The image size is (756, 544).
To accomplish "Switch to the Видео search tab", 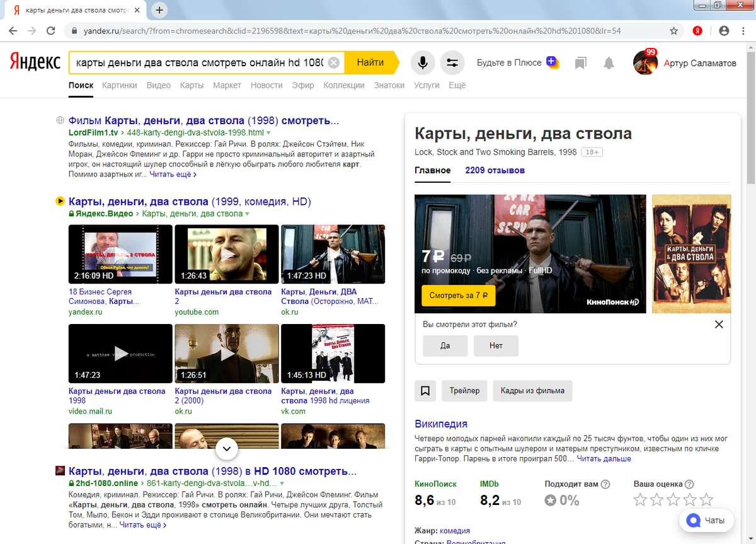I will (x=158, y=85).
